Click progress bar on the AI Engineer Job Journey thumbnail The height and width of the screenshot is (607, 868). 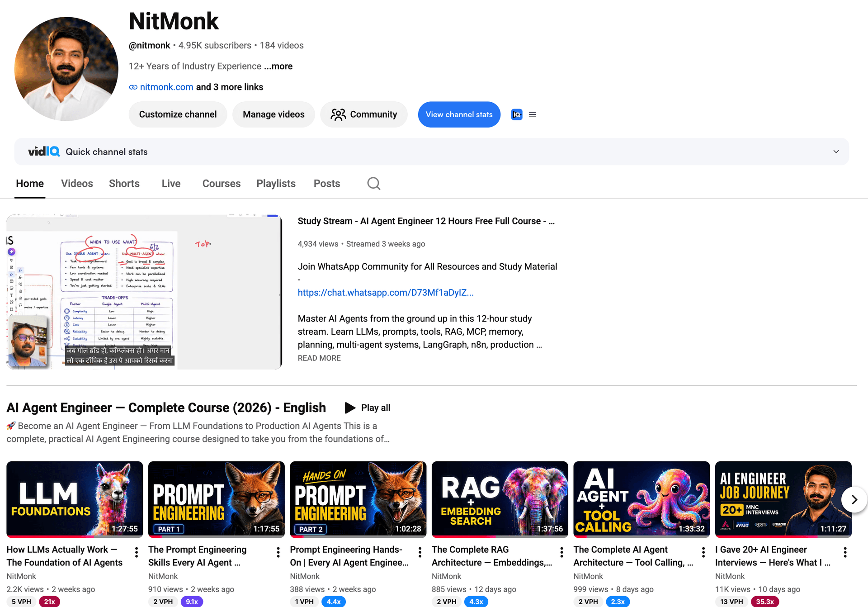point(783,536)
